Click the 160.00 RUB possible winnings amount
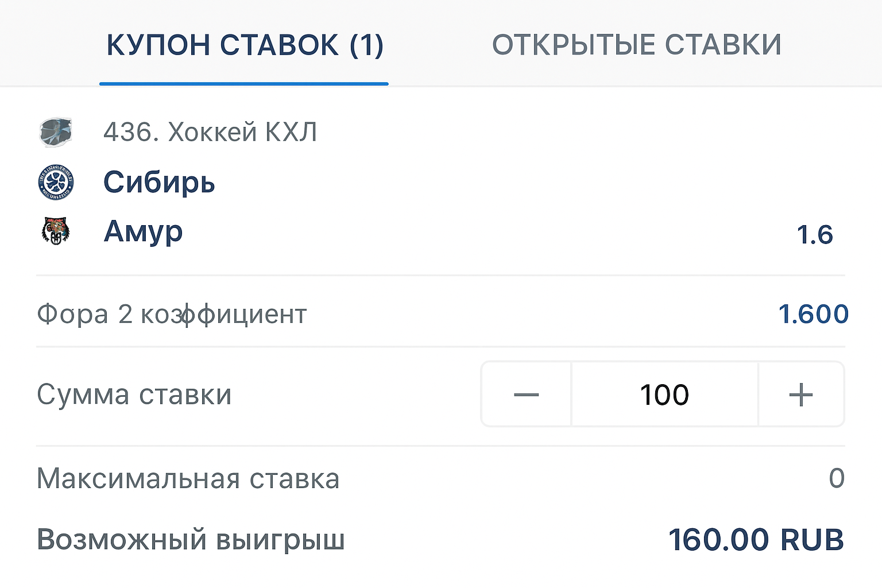This screenshot has height=588, width=882. click(x=756, y=540)
